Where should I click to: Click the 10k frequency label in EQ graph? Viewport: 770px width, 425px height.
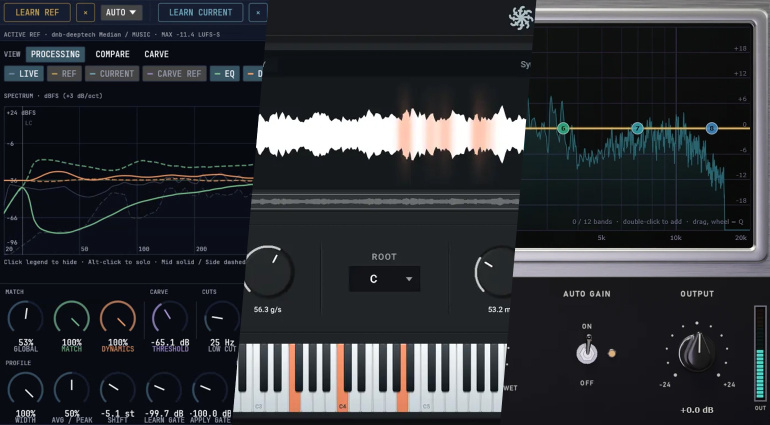coord(676,238)
